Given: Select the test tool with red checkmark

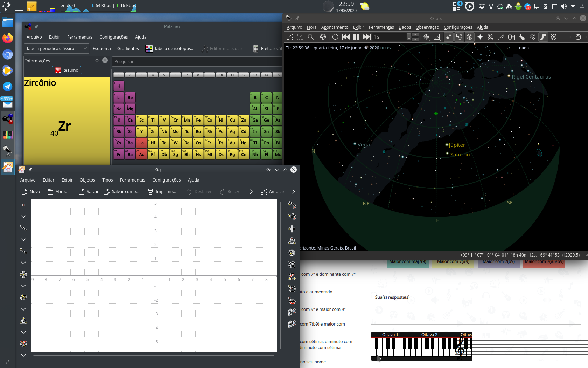Looking at the screenshot, I should coord(23,344).
